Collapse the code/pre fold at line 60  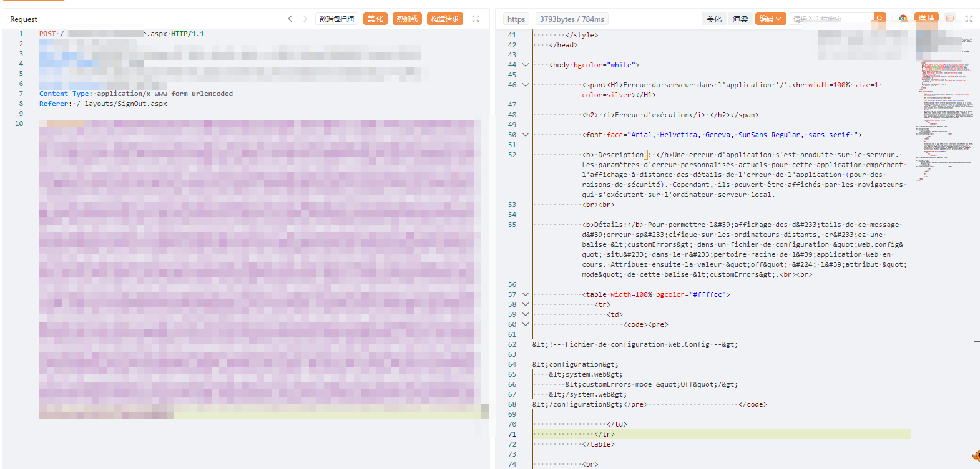click(x=526, y=324)
